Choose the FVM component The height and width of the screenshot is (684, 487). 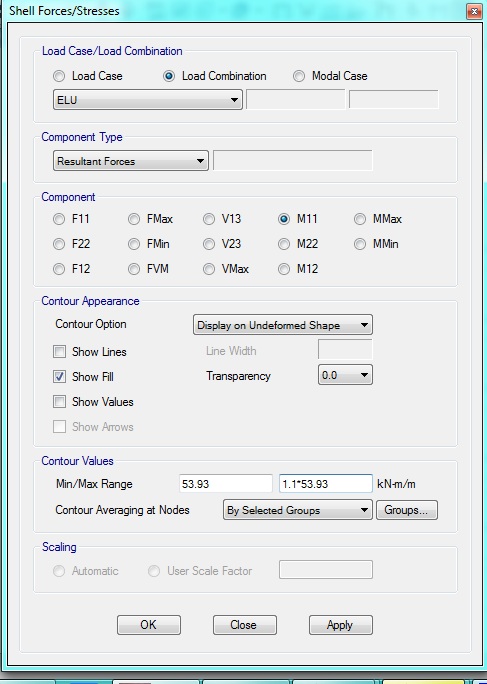point(134,269)
